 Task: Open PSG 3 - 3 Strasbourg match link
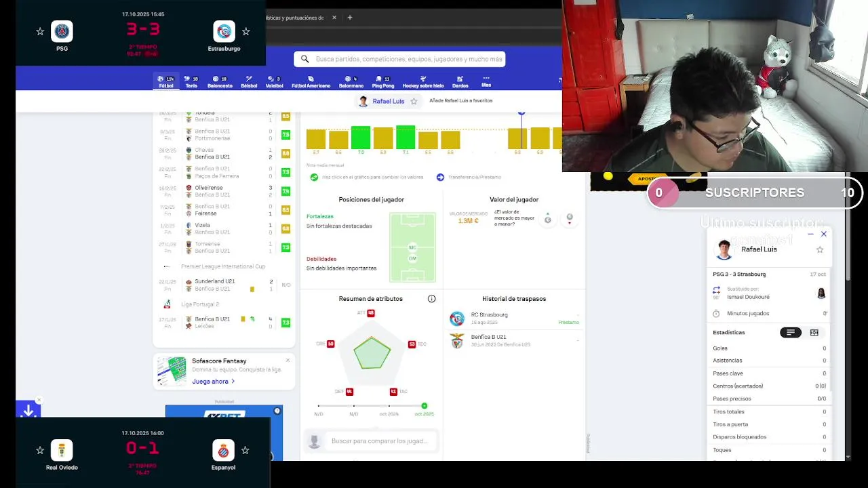[x=739, y=274]
